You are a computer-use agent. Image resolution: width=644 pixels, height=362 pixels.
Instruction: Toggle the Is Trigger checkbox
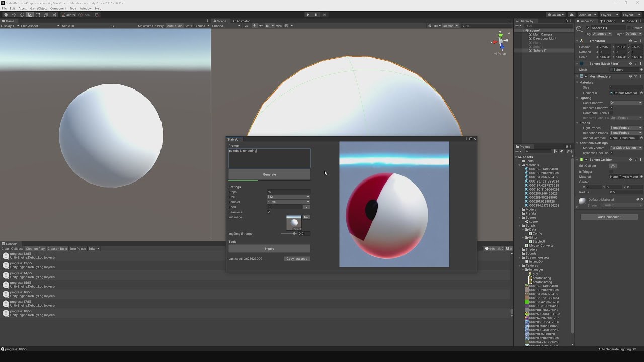click(611, 172)
